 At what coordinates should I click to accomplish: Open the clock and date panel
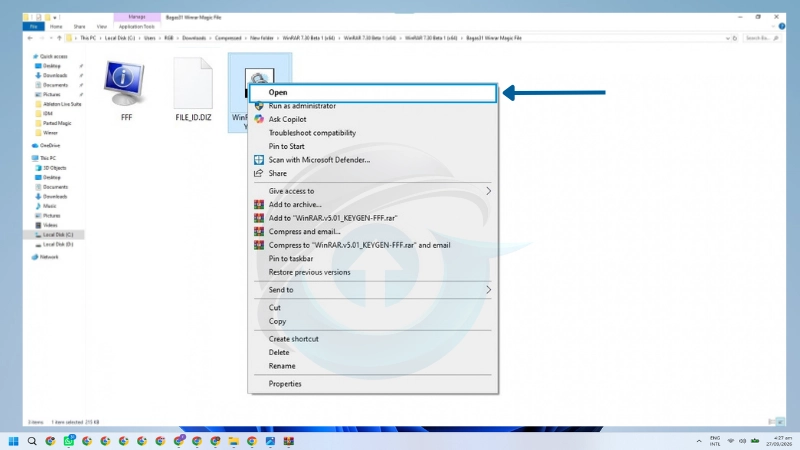[x=781, y=441]
